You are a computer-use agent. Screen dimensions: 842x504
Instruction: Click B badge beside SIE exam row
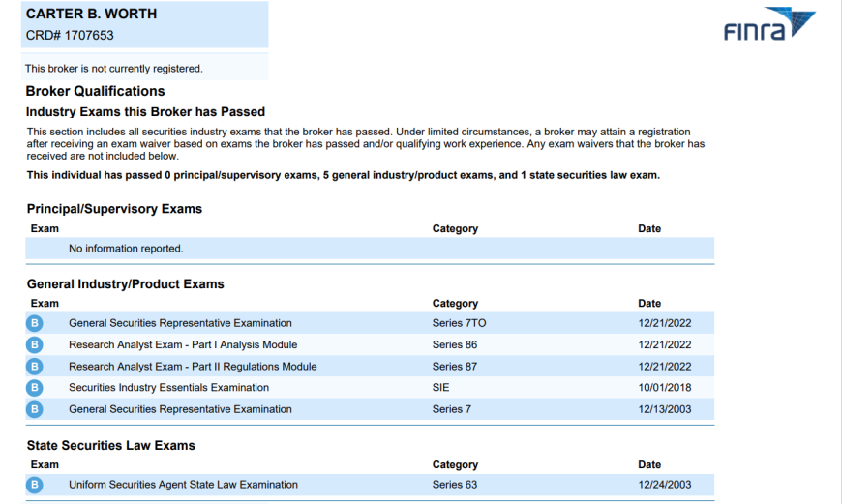tap(35, 388)
